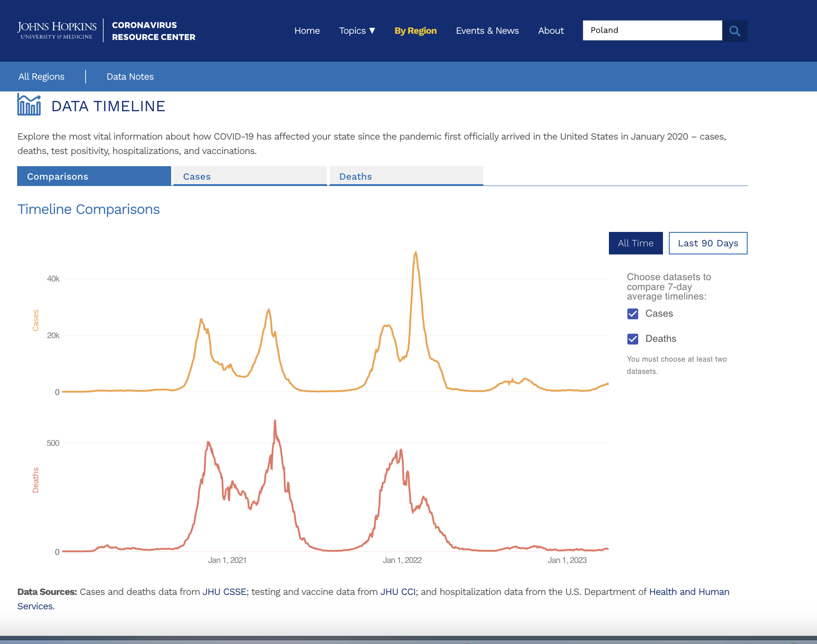Select the Comparisons tab
This screenshot has height=644, width=817.
pyautogui.click(x=94, y=176)
